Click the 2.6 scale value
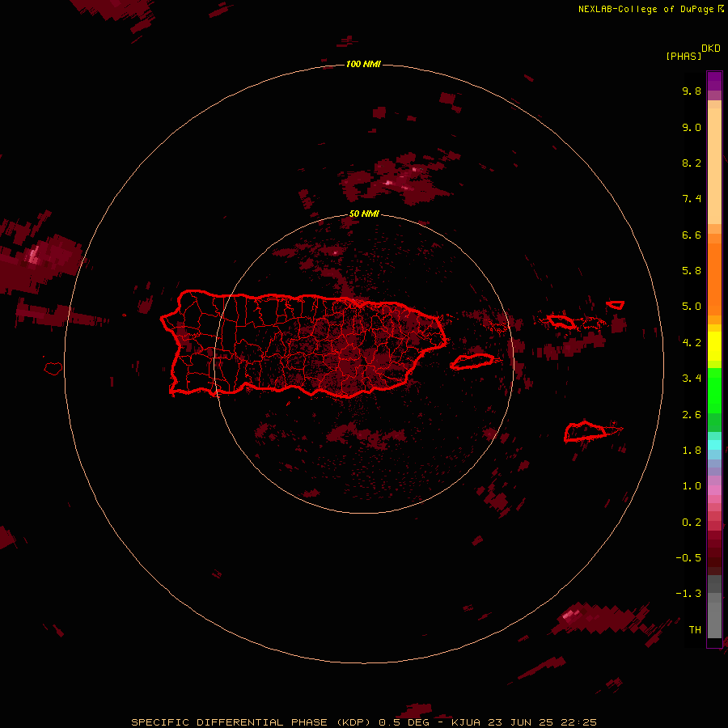Image resolution: width=728 pixels, height=728 pixels. [x=692, y=415]
